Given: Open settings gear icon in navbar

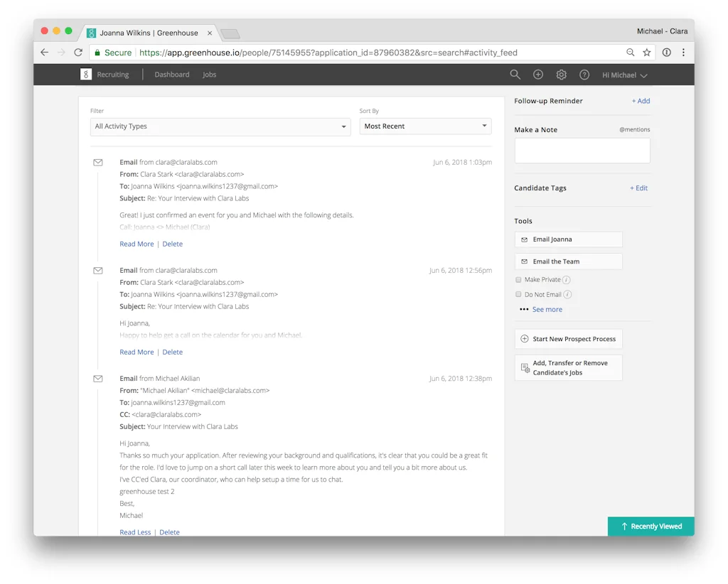Looking at the screenshot, I should tap(561, 75).
